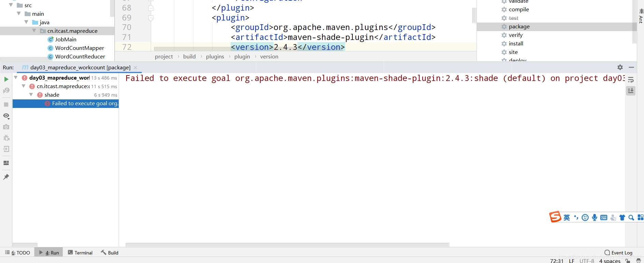This screenshot has height=263, width=644.
Task: Open the WordCountReducer class
Action: coord(80,56)
